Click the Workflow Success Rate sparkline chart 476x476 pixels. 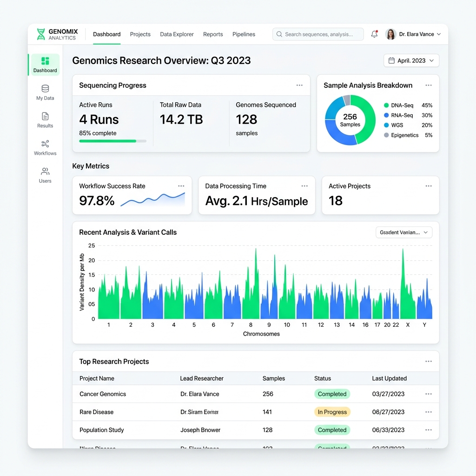(x=152, y=199)
